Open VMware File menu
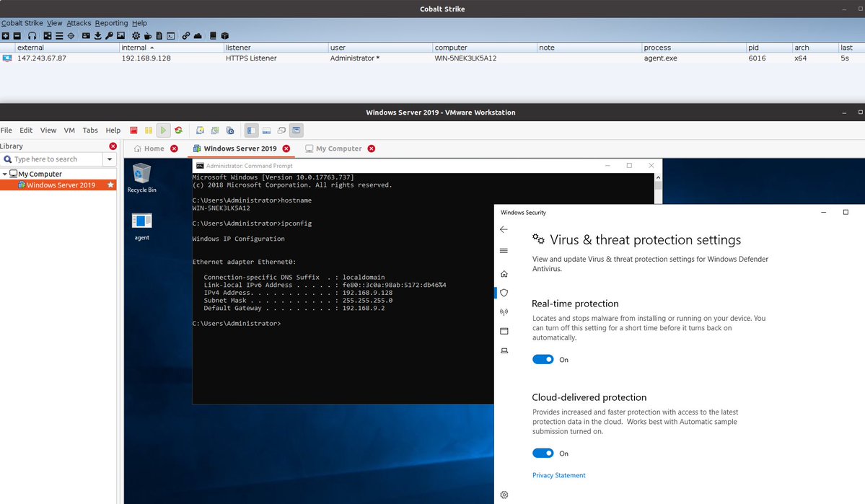This screenshot has height=504, width=865. pyautogui.click(x=6, y=131)
